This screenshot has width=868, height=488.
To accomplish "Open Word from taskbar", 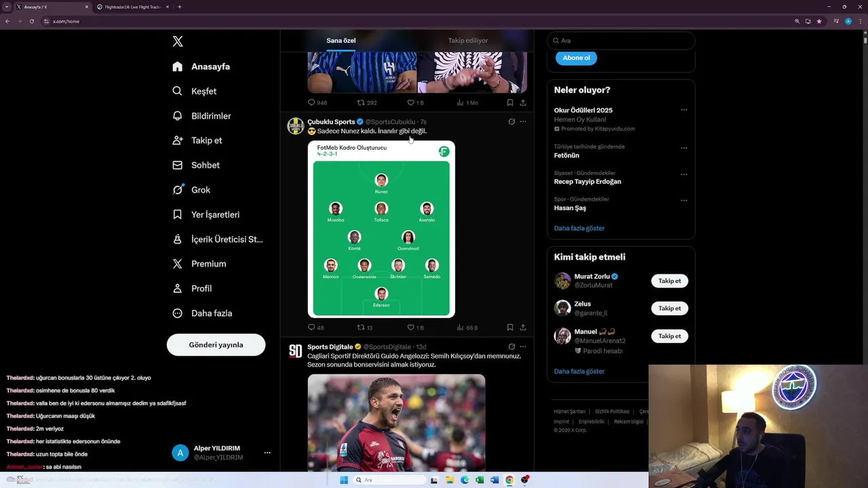I will [494, 480].
